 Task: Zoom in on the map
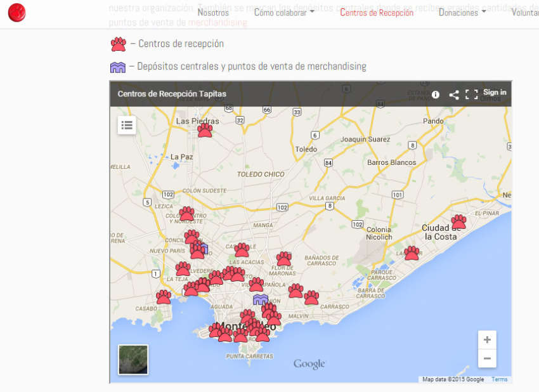click(x=487, y=340)
